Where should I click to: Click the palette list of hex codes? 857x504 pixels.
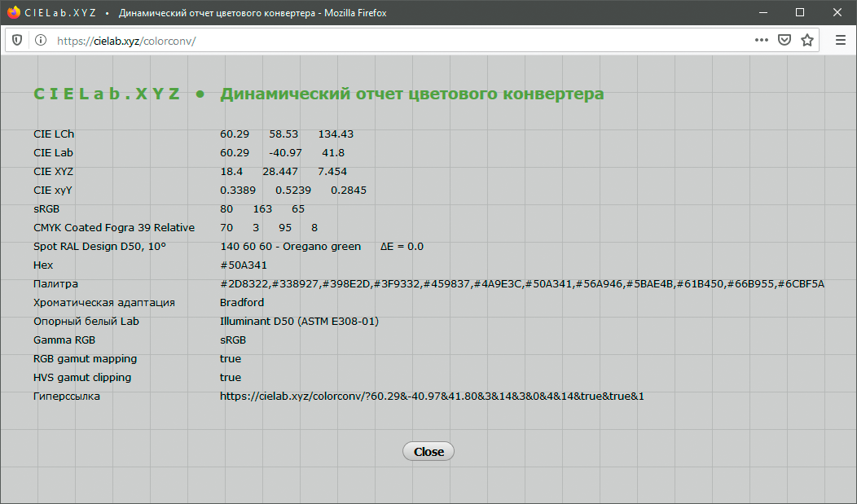521,284
